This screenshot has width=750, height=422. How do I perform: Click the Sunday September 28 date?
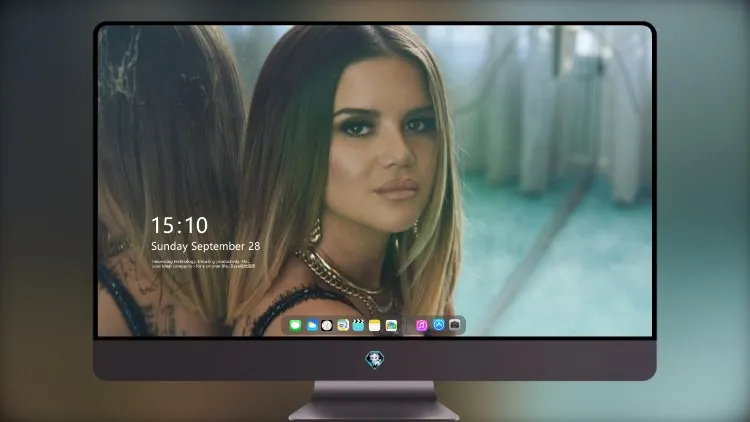tap(206, 246)
